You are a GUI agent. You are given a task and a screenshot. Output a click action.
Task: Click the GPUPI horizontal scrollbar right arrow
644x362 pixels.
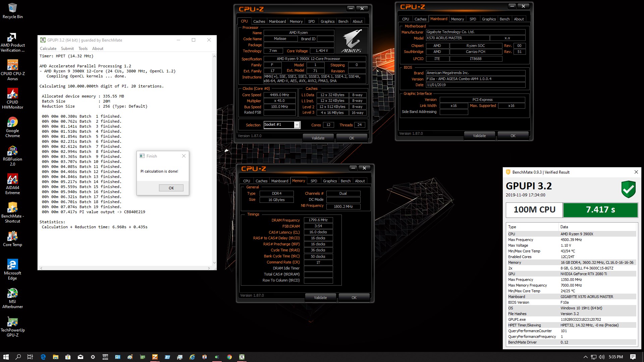[209, 268]
